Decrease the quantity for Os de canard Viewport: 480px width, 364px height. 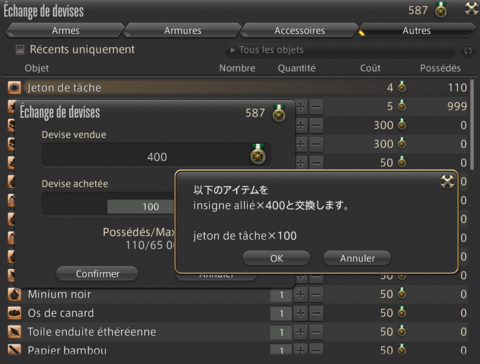(316, 313)
